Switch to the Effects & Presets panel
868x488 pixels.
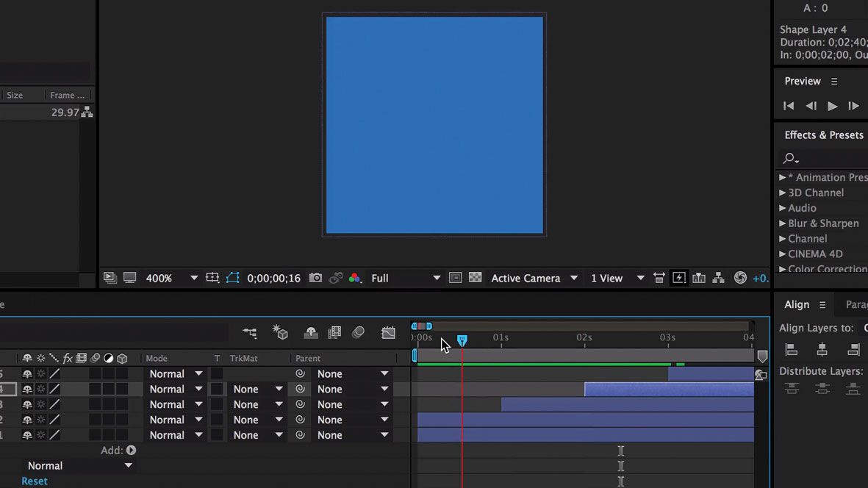click(822, 134)
